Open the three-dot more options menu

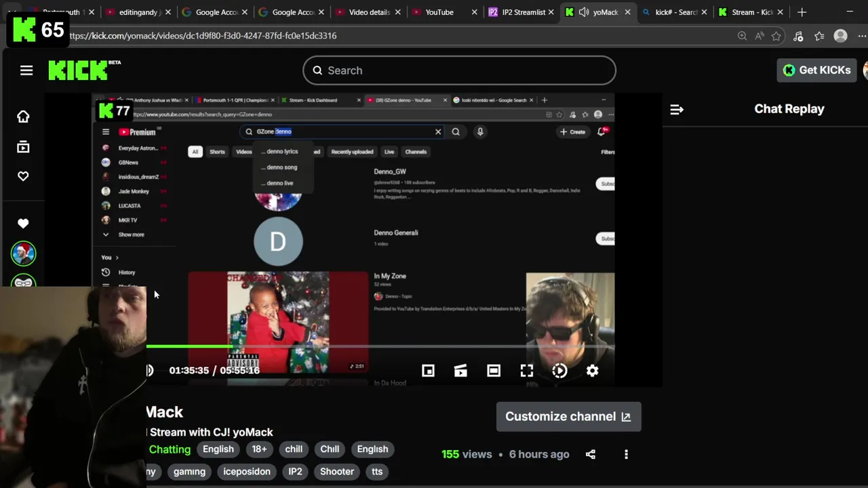(x=626, y=454)
